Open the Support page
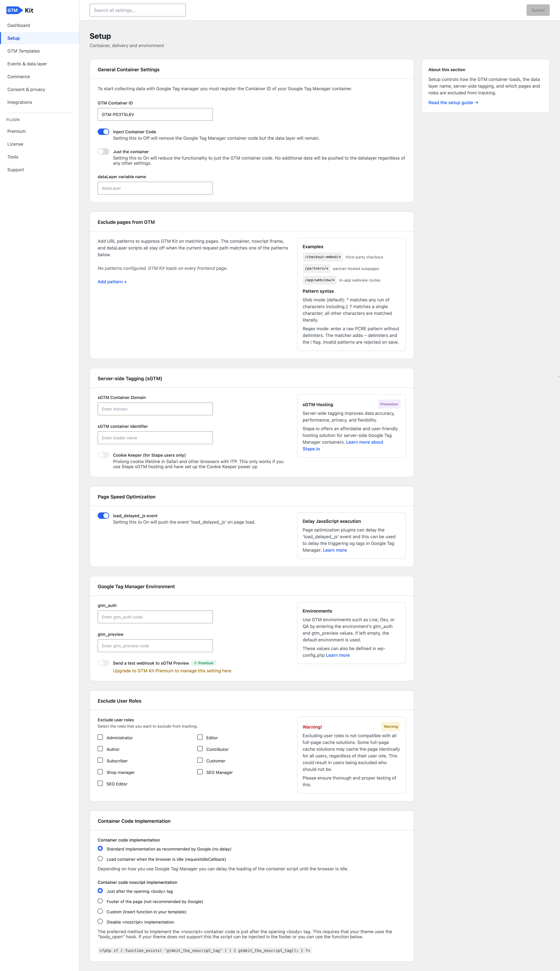 click(x=16, y=170)
